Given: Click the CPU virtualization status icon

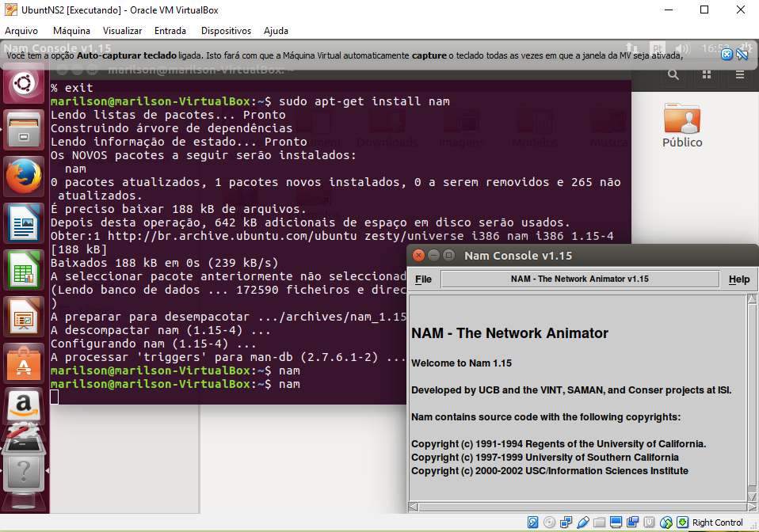Looking at the screenshot, I should 649,522.
